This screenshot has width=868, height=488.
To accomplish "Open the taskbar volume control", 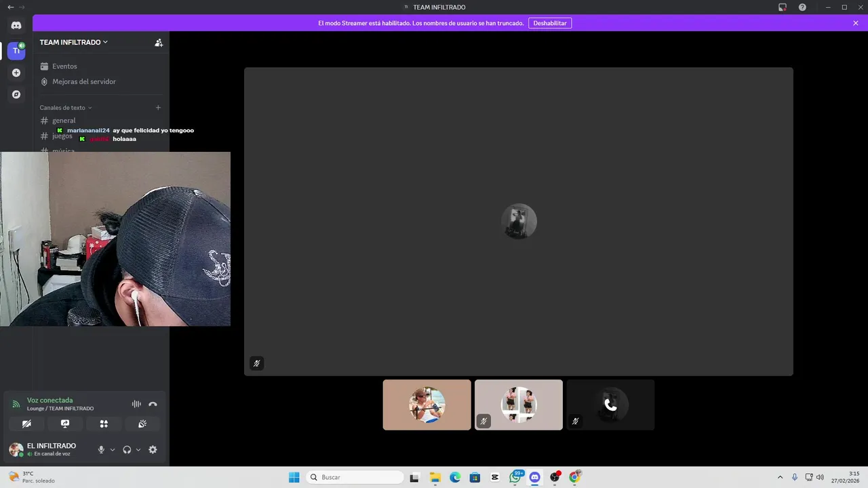I will [820, 477].
